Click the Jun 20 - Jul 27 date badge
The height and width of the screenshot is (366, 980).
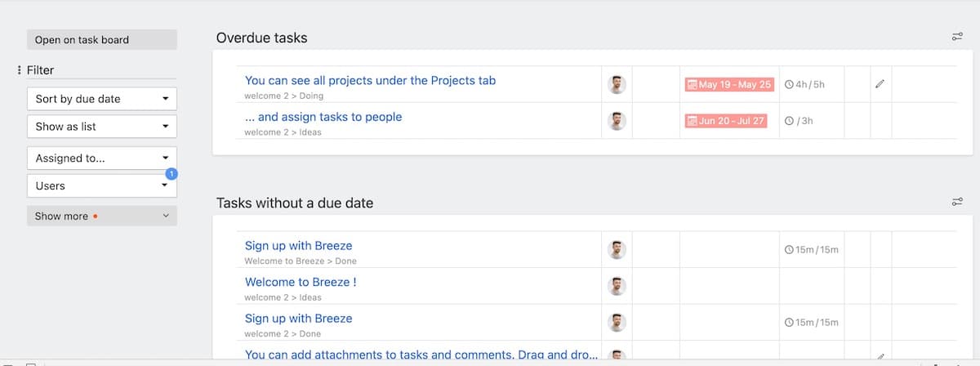click(x=726, y=121)
